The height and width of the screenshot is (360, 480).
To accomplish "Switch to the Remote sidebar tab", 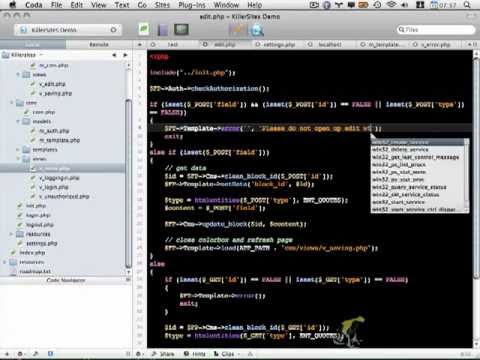I will (99, 44).
